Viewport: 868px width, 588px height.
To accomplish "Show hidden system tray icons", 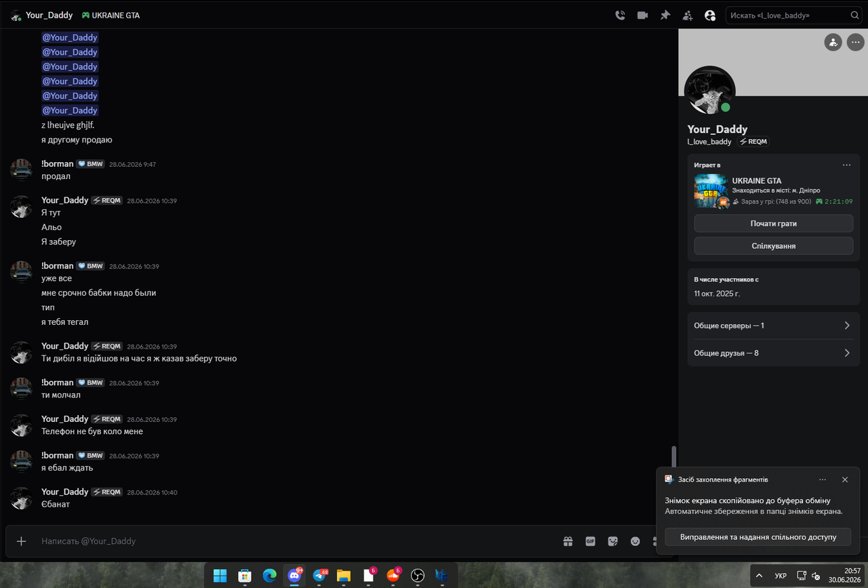I will [x=759, y=576].
